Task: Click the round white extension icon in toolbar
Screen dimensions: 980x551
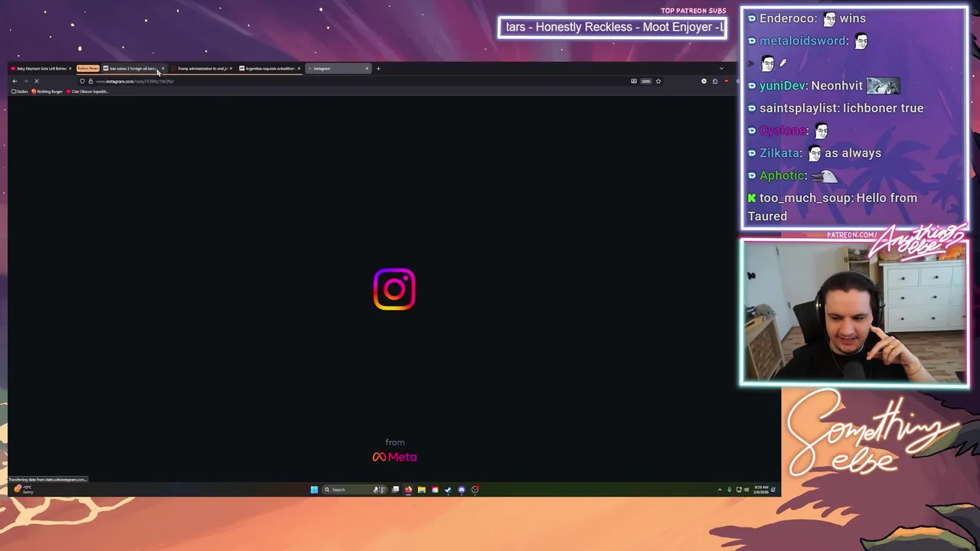Action: pyautogui.click(x=704, y=81)
